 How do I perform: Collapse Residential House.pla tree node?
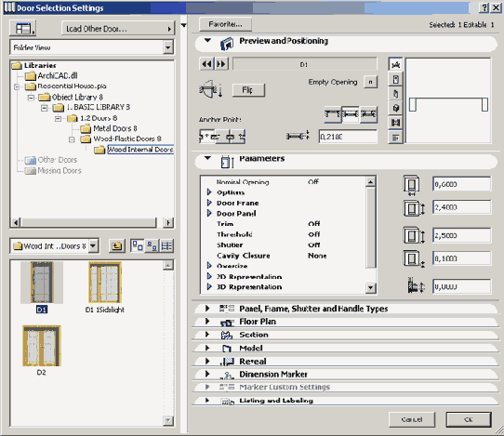pos(17,86)
